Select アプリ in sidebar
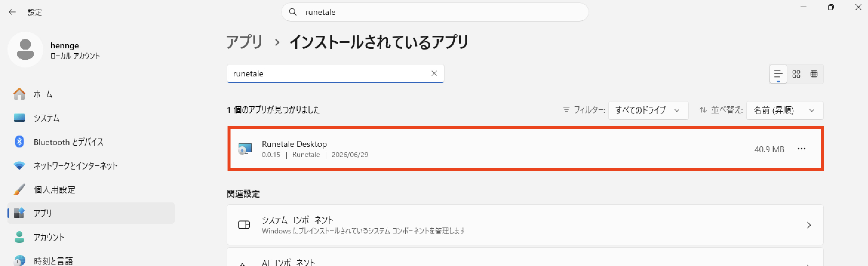The image size is (868, 266). 91,213
